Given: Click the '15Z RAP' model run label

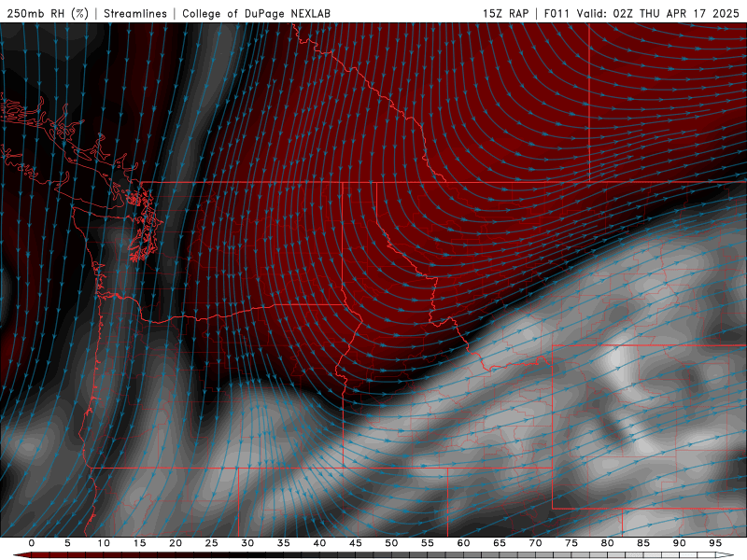Looking at the screenshot, I should [505, 13].
